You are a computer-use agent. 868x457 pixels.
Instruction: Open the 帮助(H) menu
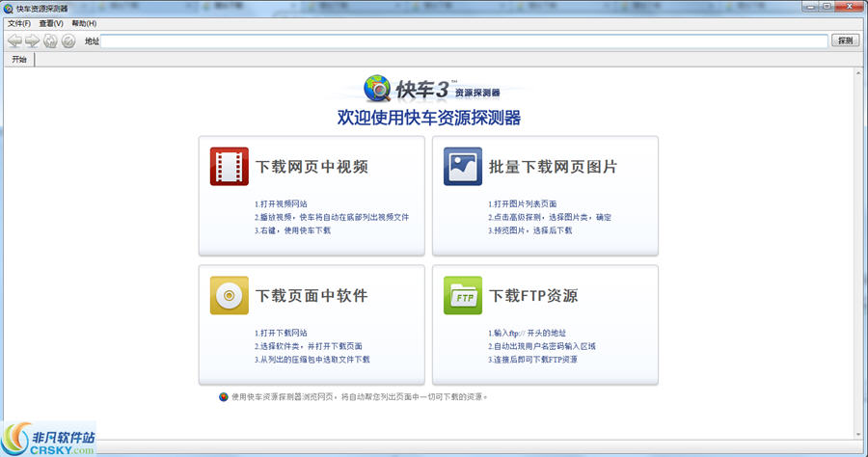(84, 23)
